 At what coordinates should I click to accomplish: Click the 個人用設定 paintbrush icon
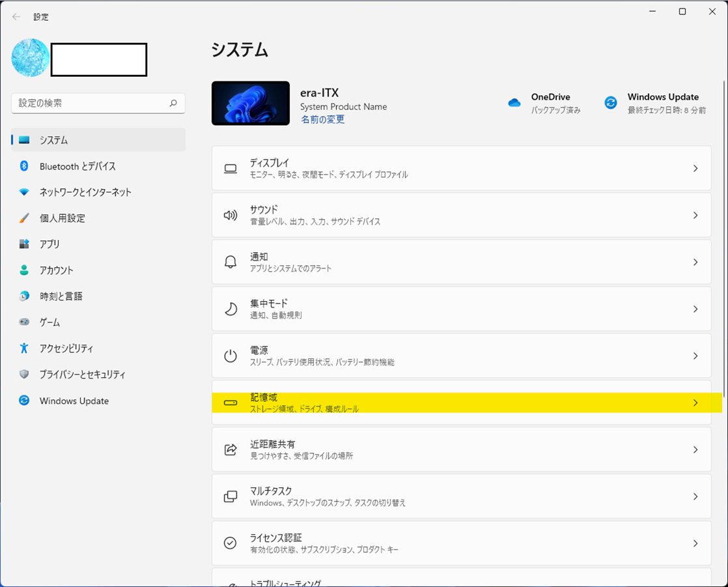pos(24,218)
